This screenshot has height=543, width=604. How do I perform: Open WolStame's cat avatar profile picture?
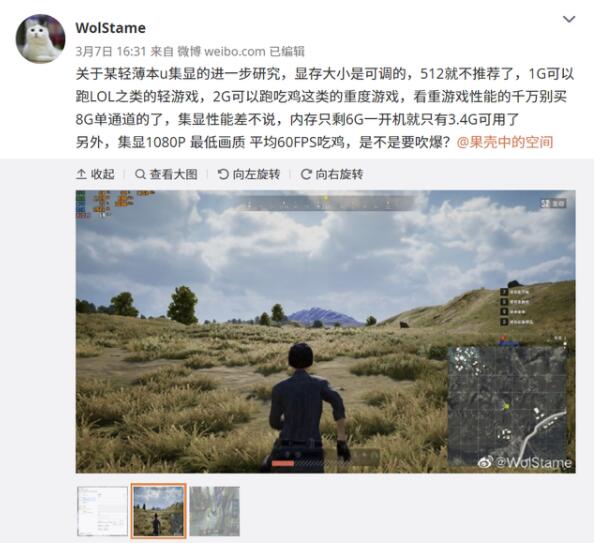[x=40, y=39]
